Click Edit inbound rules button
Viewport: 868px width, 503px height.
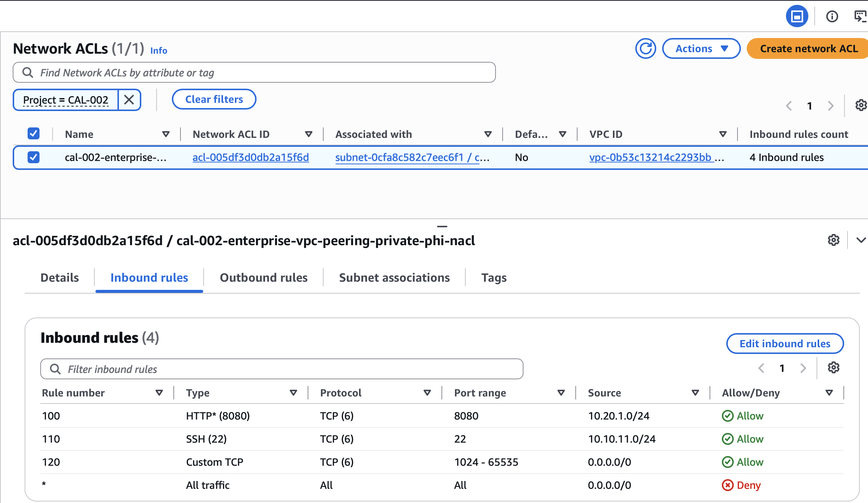[x=785, y=344]
